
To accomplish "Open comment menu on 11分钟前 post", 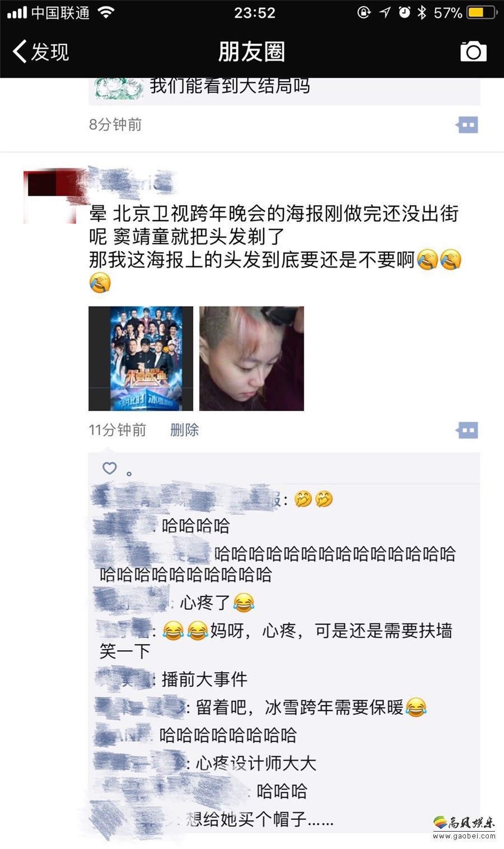I will click(x=467, y=431).
